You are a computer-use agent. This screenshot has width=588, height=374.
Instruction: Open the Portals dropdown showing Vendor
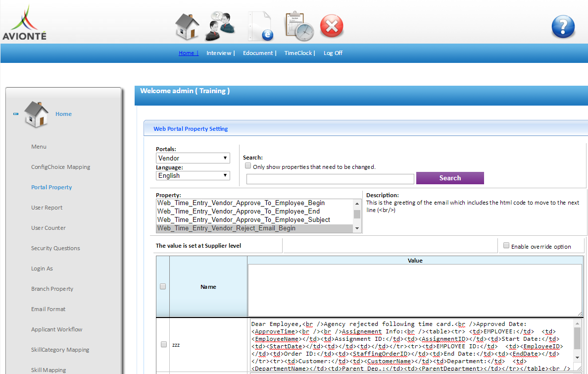click(193, 158)
